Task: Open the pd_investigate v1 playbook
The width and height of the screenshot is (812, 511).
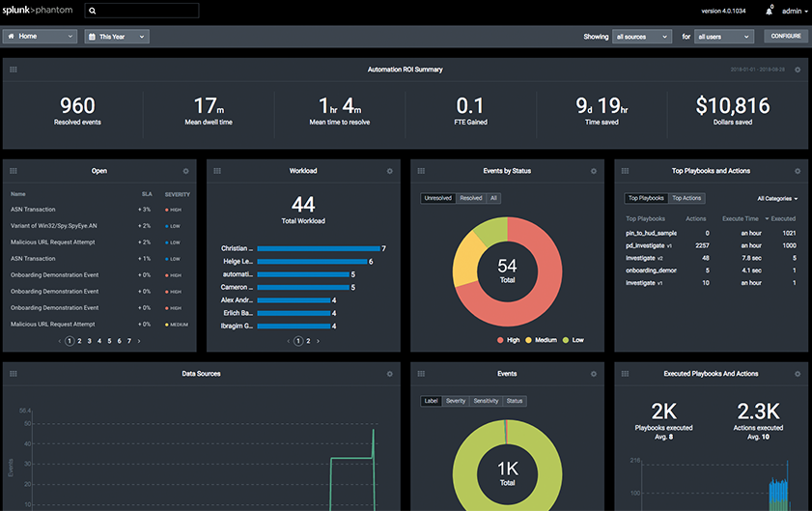Action: point(649,245)
